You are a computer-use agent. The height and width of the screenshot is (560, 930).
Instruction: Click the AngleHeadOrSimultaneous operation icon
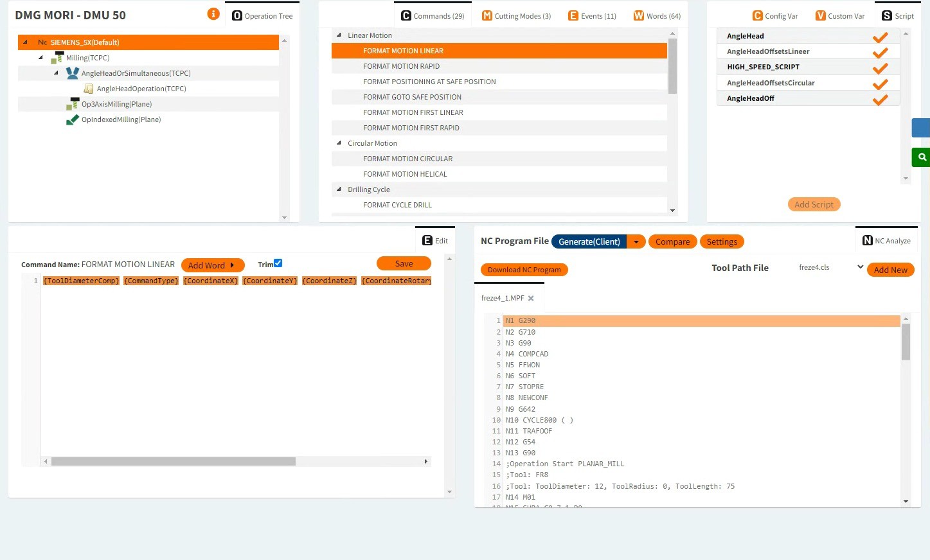tap(73, 73)
